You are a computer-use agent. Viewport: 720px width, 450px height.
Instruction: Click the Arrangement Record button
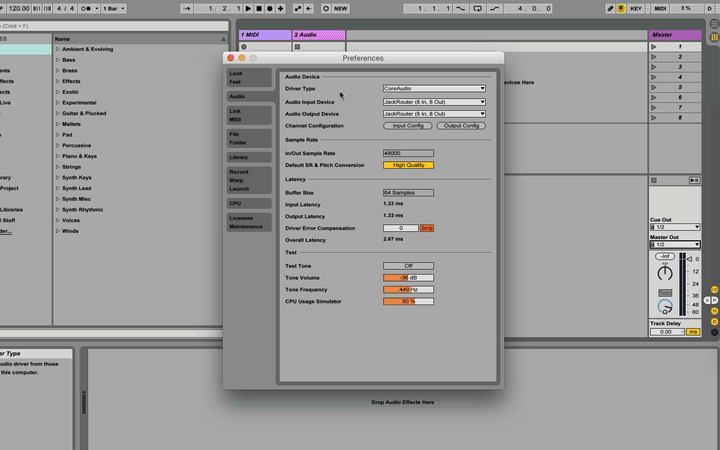(x=270, y=8)
